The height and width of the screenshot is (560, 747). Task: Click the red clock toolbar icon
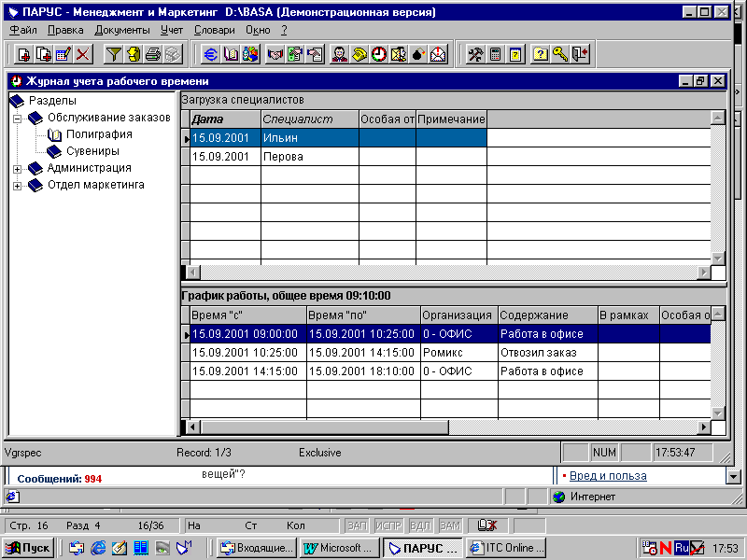(x=379, y=54)
